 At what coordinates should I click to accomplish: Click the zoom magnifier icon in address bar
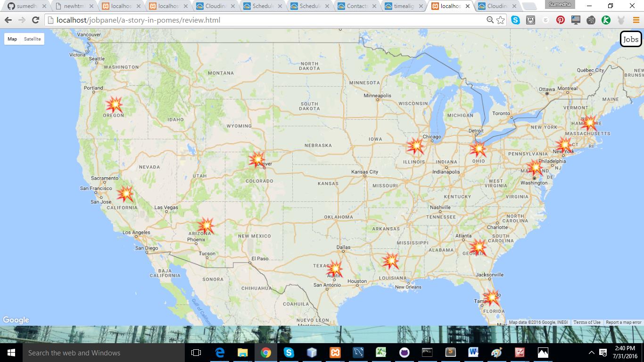tap(490, 20)
